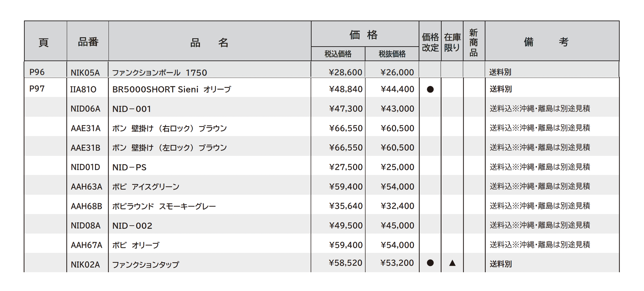This screenshot has width=644, height=291.
Task: Select the 税込価格 sub-header
Action: pos(338,54)
